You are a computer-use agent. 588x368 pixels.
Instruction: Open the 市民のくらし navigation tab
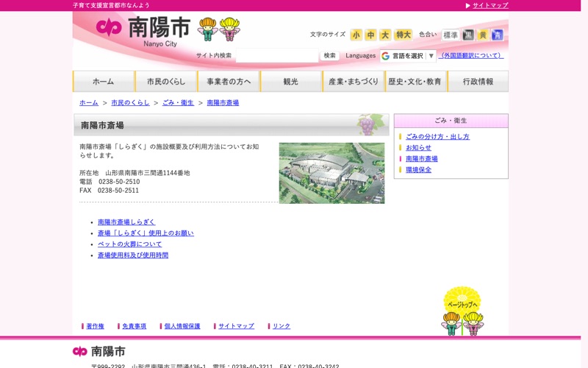pyautogui.click(x=166, y=81)
